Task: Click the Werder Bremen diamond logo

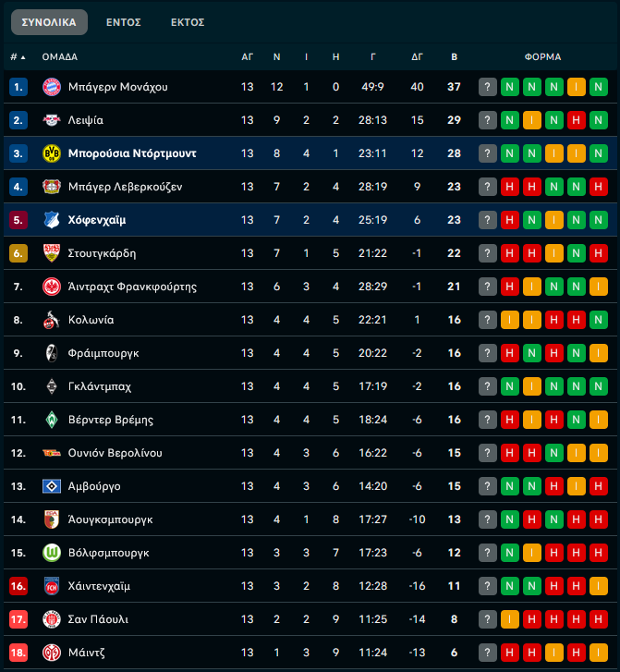Action: pos(51,420)
